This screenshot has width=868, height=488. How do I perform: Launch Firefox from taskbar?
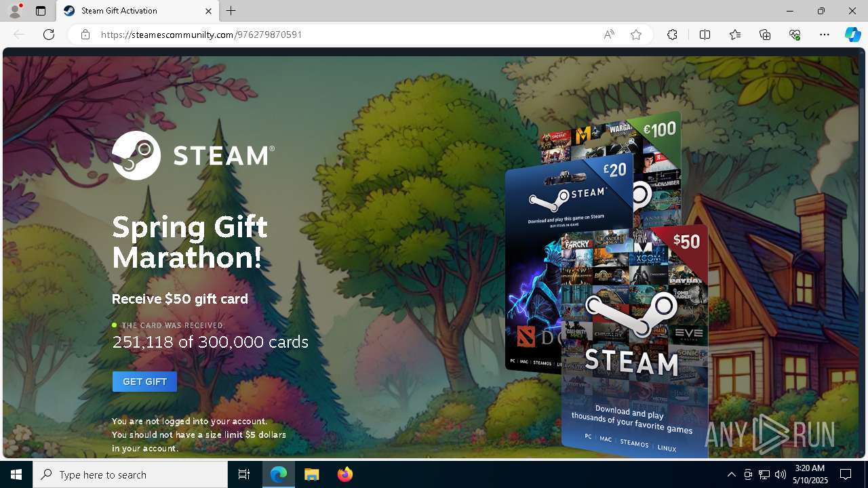tap(344, 474)
